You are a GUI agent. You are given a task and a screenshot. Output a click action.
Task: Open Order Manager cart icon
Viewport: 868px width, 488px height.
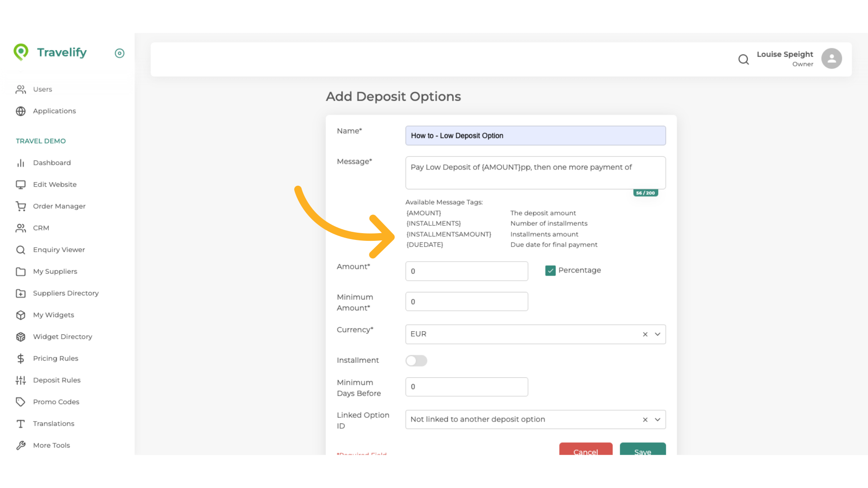point(21,206)
